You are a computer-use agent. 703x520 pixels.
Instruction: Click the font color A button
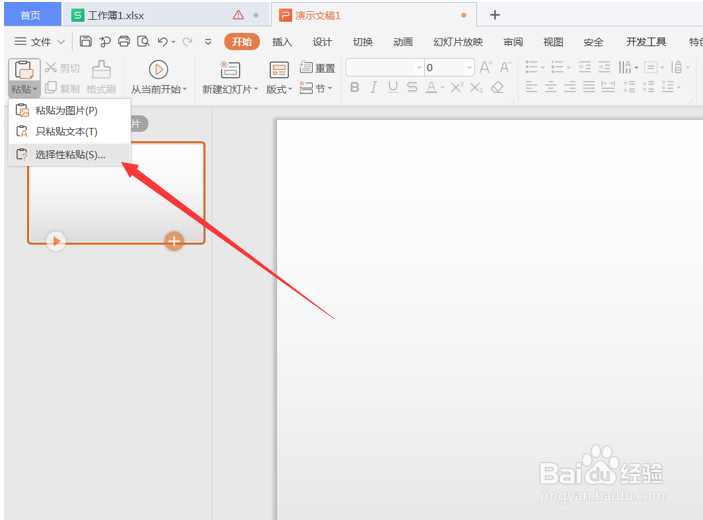coord(431,87)
